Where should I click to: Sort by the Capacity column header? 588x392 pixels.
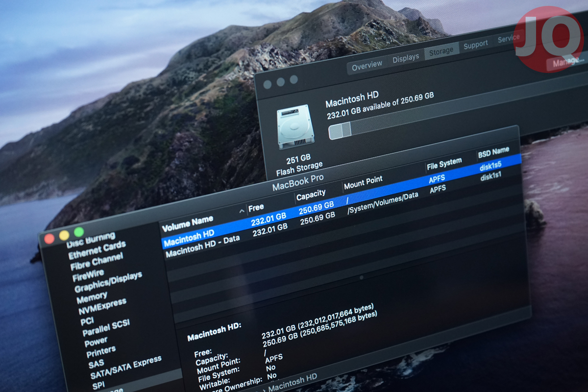311,196
